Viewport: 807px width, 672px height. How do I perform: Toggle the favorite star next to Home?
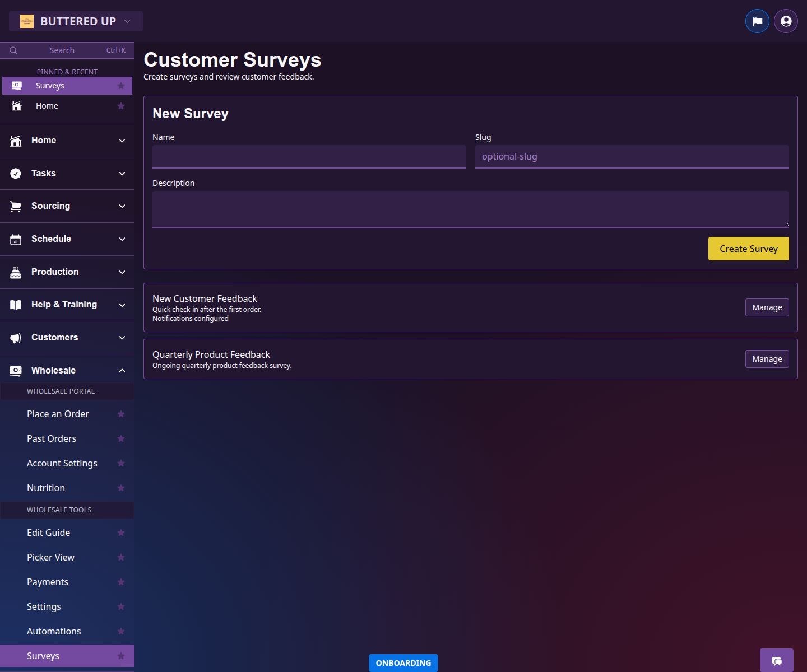point(121,106)
